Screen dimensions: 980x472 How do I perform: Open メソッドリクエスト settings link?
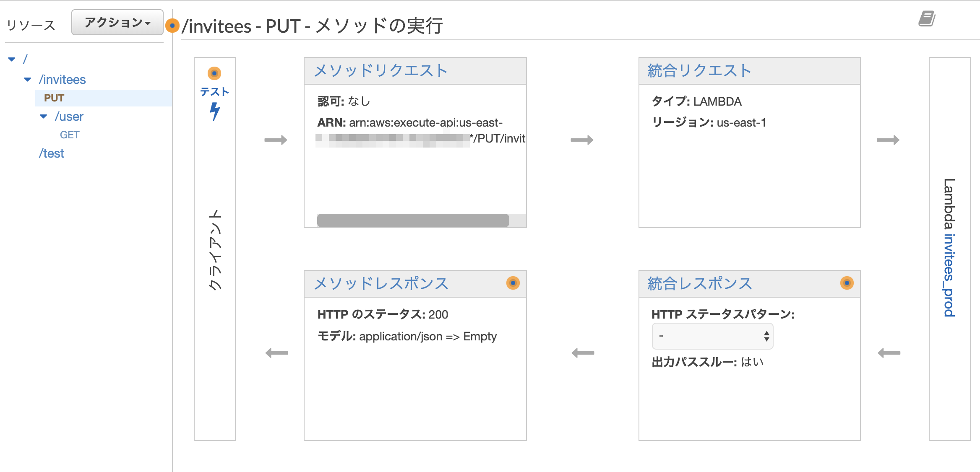381,71
